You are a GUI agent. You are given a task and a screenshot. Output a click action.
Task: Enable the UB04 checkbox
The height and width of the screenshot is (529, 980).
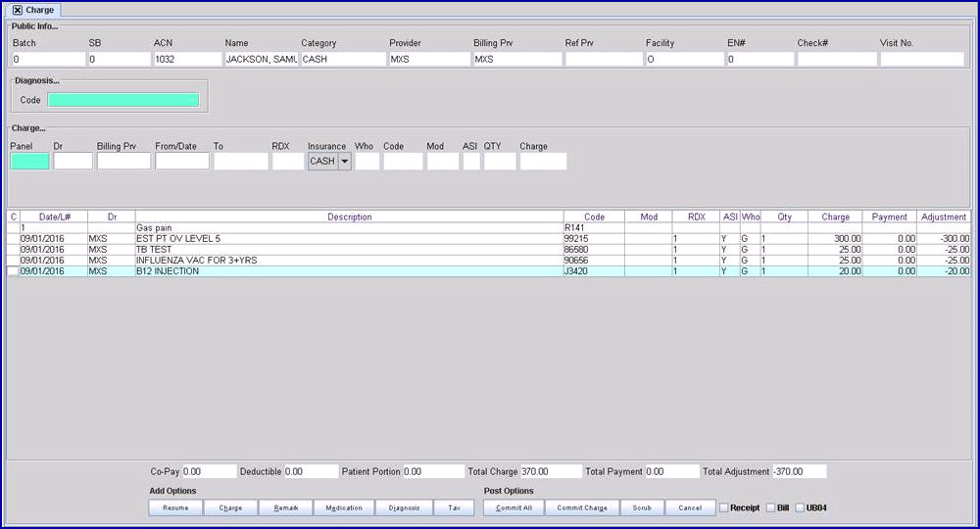800,507
